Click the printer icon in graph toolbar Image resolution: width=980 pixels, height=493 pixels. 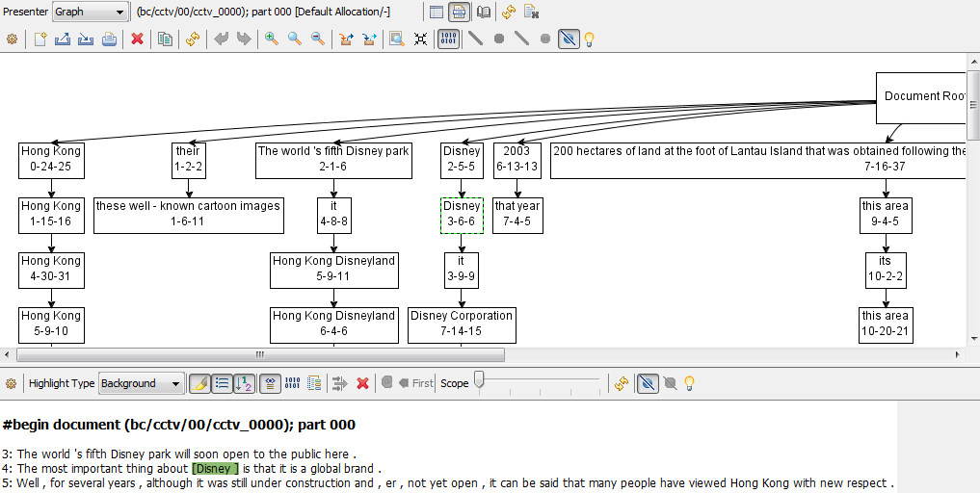[x=110, y=39]
